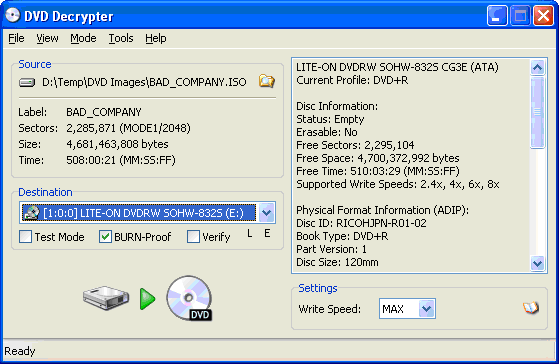Click the scrollbar thumb in info panel
The width and height of the screenshot is (559, 364).
pyautogui.click(x=537, y=112)
